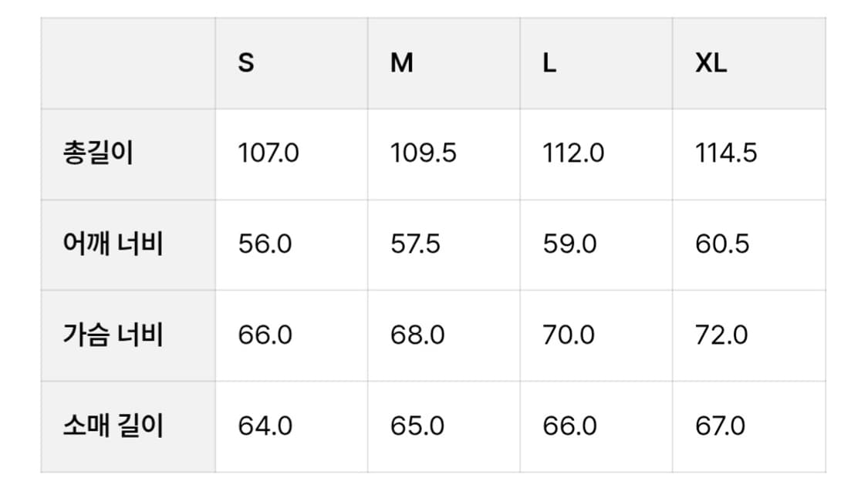This screenshot has width=868, height=498.
Task: Click the 56.0 shoulder width cell
Action: tap(265, 244)
